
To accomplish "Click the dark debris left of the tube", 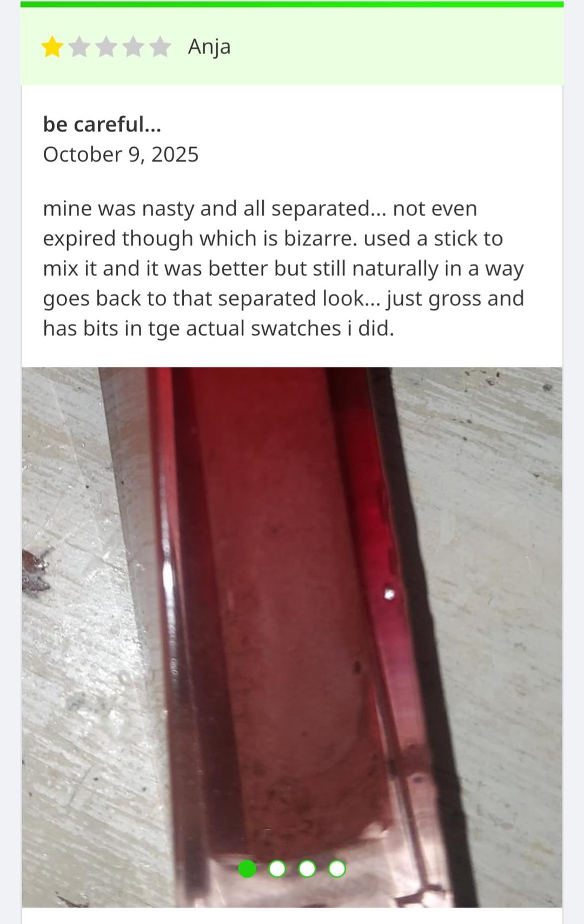I will pyautogui.click(x=36, y=571).
